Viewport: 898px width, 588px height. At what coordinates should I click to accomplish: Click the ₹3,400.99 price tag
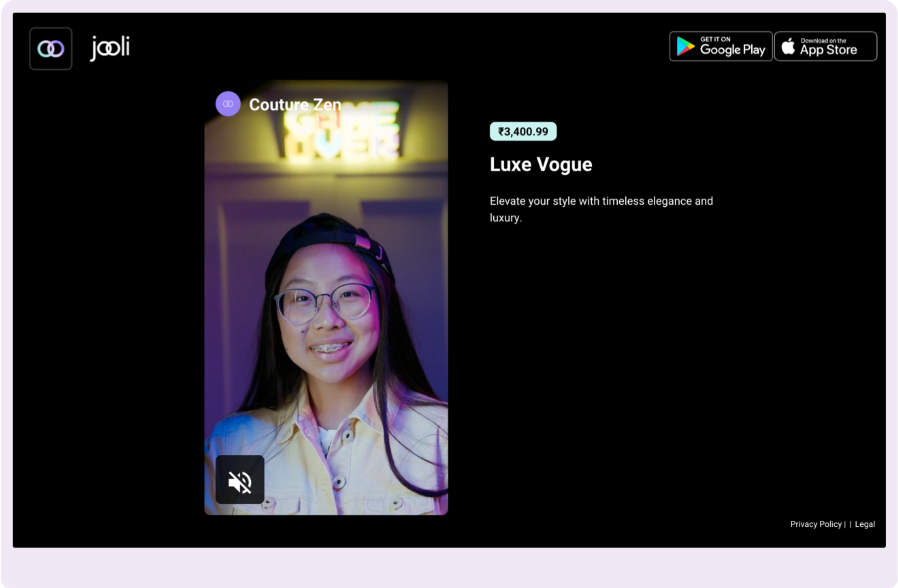click(523, 131)
